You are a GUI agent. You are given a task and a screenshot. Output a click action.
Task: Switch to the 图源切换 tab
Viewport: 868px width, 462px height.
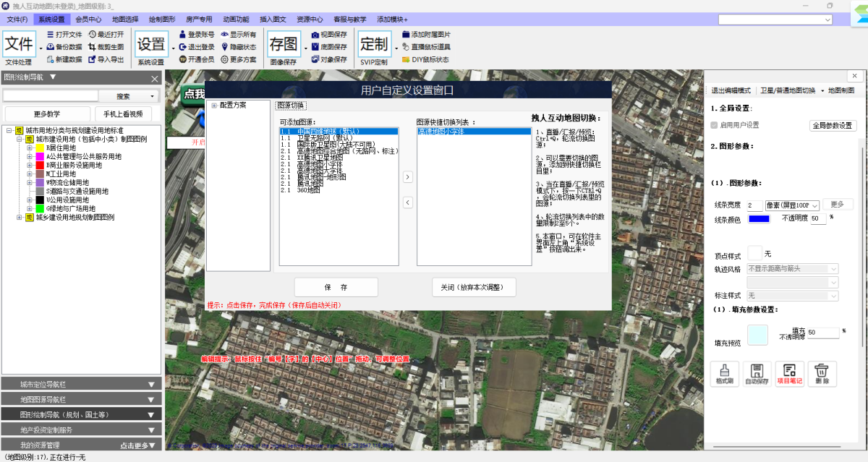click(291, 106)
